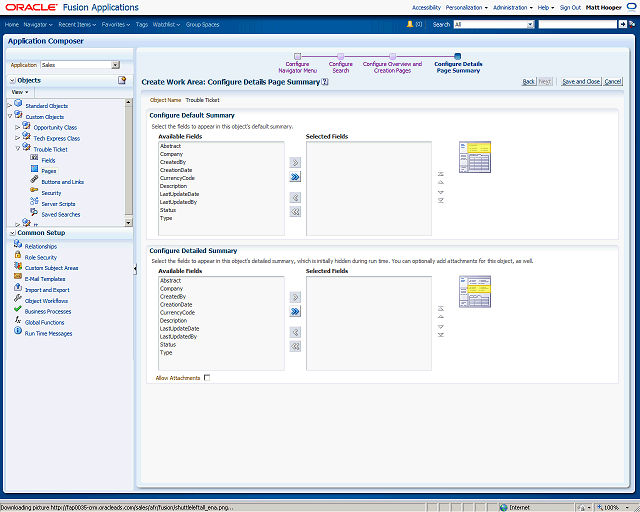This screenshot has width=640, height=512.
Task: Open the Default Summary layout preview image
Action: [475, 157]
